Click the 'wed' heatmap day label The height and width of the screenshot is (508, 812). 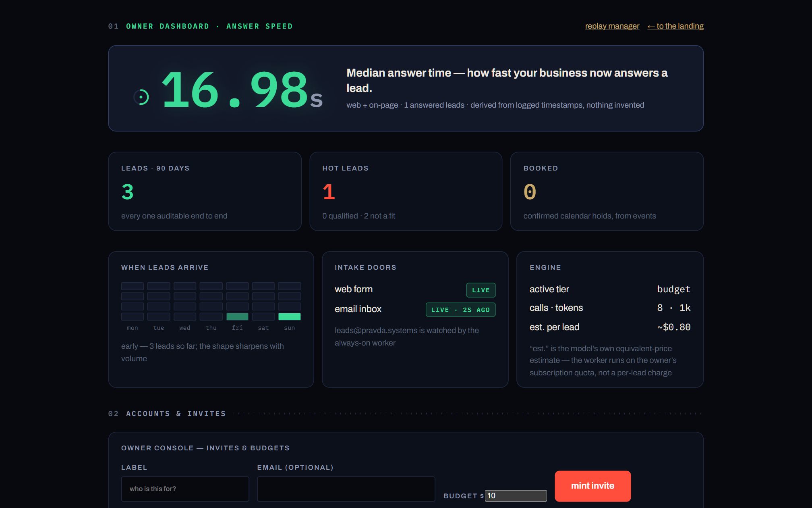[x=184, y=328]
